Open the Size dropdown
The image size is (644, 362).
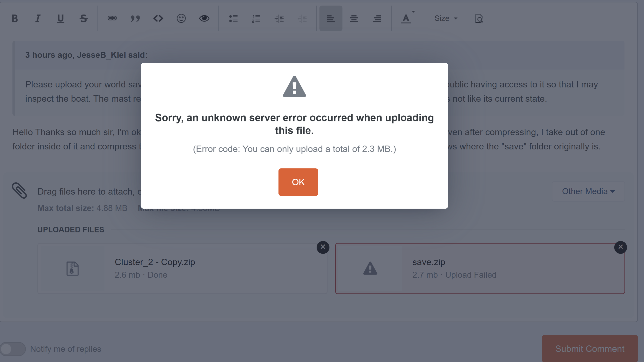point(446,19)
